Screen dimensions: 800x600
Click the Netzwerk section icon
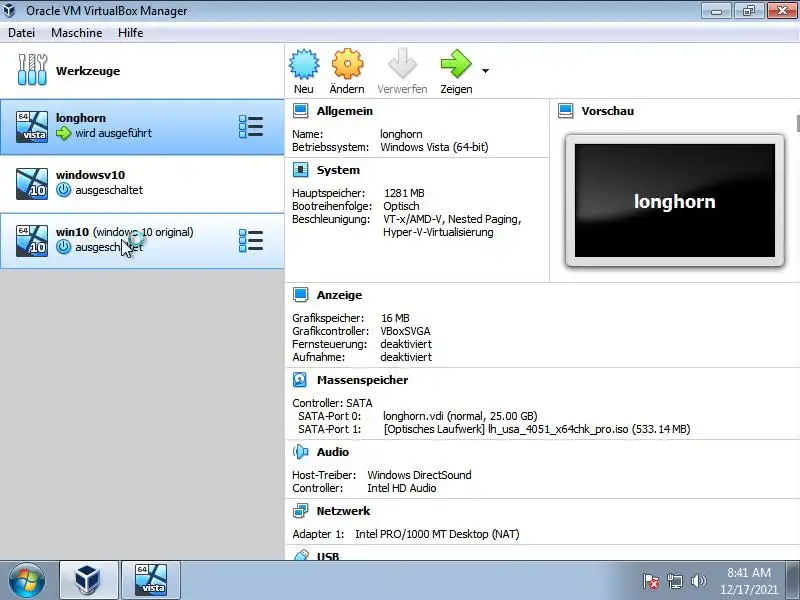[301, 511]
